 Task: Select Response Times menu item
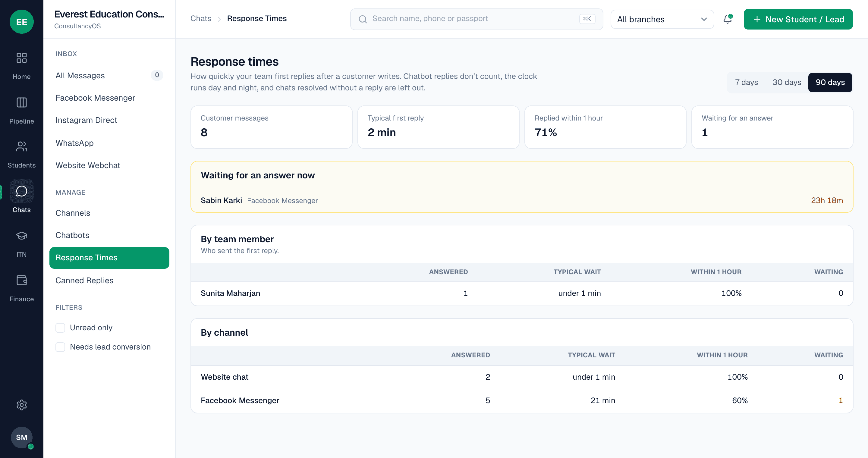tap(109, 258)
